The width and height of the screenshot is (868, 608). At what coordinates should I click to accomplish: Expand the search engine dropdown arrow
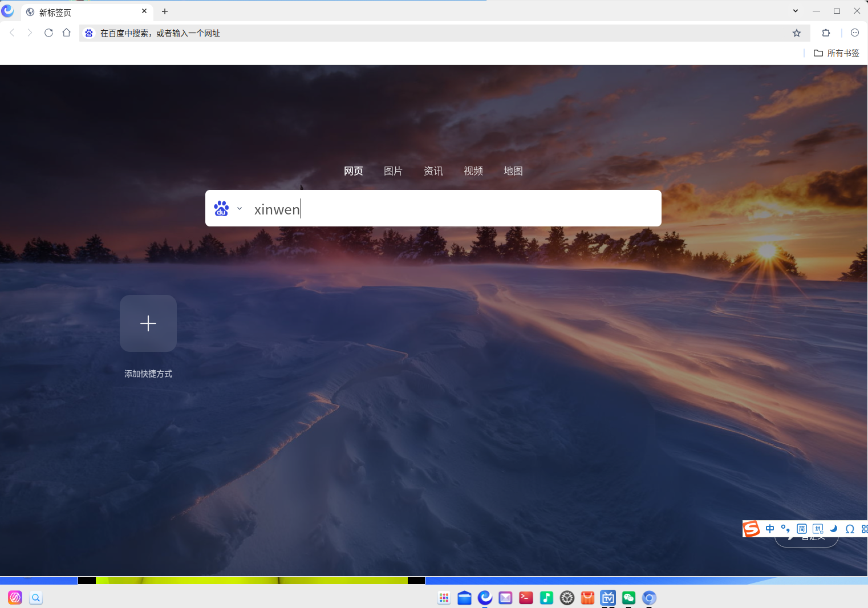click(240, 209)
